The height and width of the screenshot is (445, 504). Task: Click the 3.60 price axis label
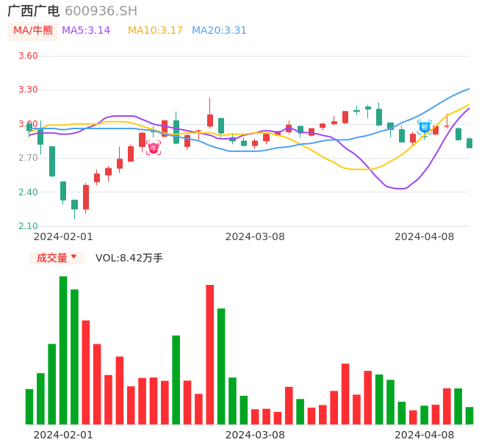tap(28, 56)
